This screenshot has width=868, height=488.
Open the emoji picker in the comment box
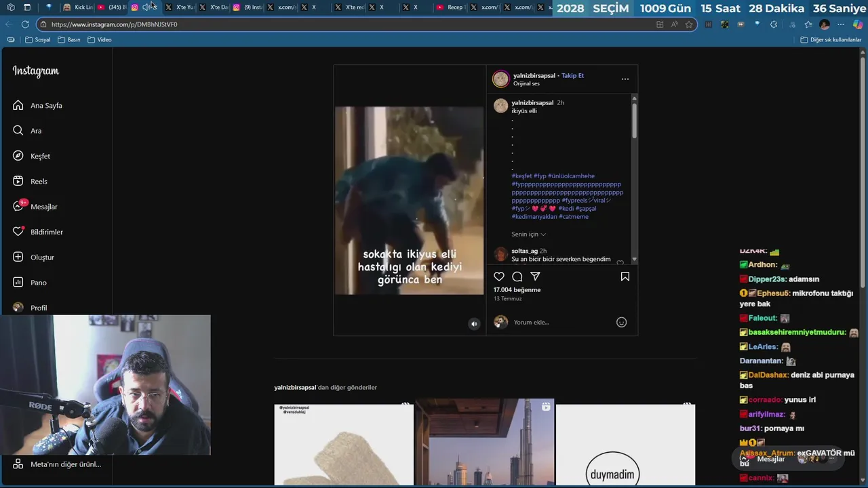[x=621, y=323]
